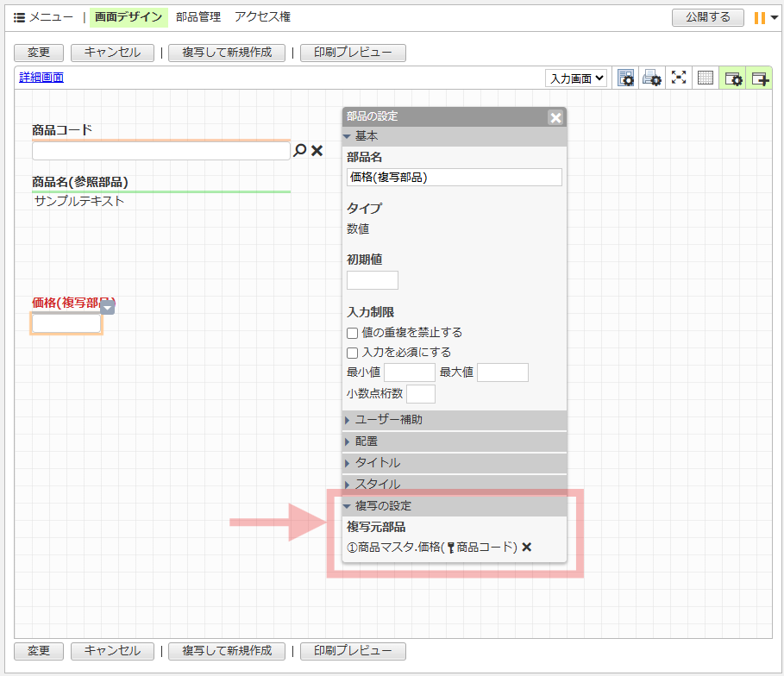Click the 小数点桁数 input field
Viewport: 784px width, 676px height.
pos(421,394)
